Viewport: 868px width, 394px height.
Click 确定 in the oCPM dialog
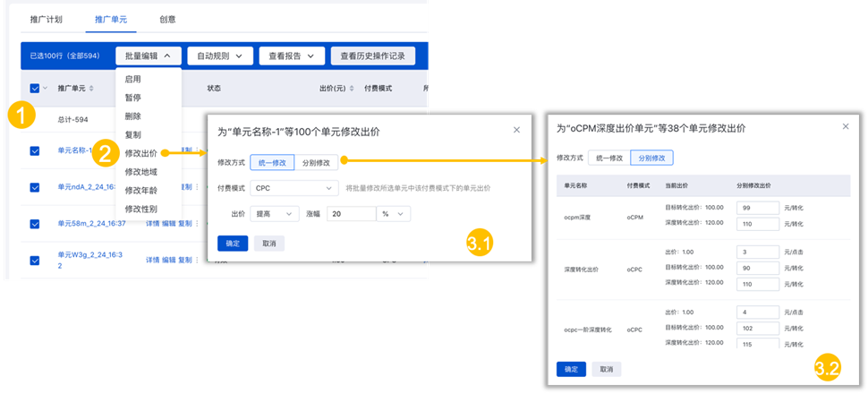pos(571,369)
